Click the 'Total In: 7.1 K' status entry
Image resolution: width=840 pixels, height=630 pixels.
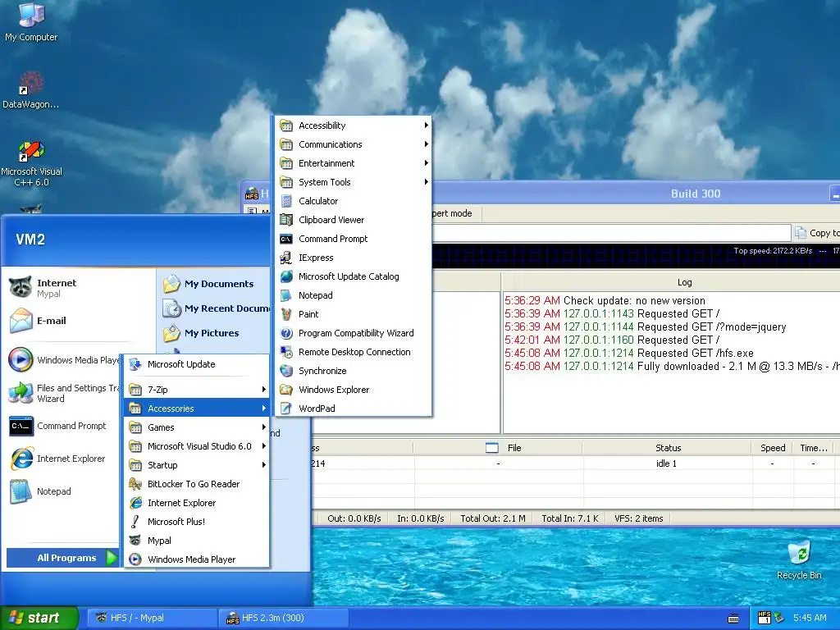pos(570,518)
